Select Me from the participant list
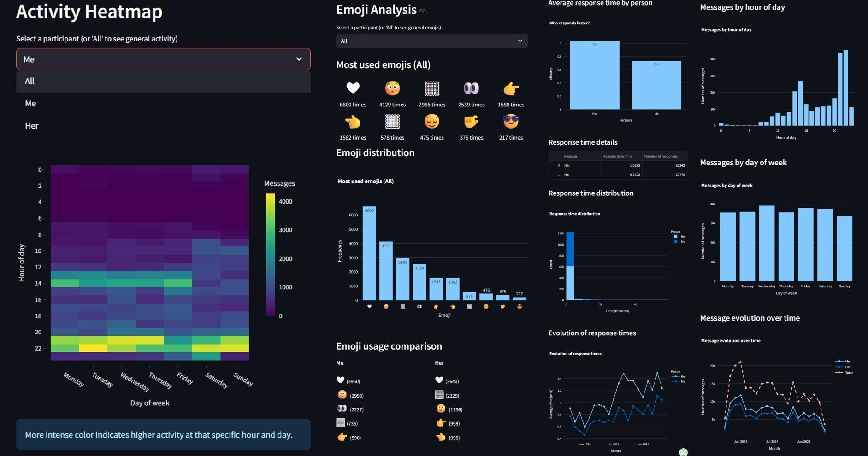 (x=163, y=103)
